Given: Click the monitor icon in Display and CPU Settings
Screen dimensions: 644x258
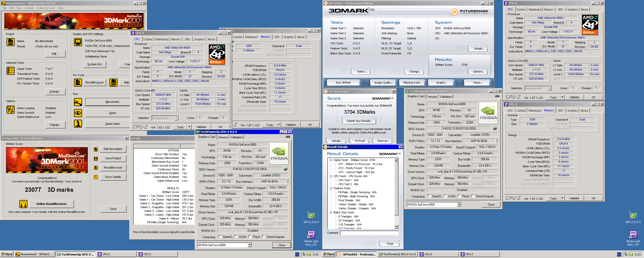Looking at the screenshot, I should tap(78, 42).
